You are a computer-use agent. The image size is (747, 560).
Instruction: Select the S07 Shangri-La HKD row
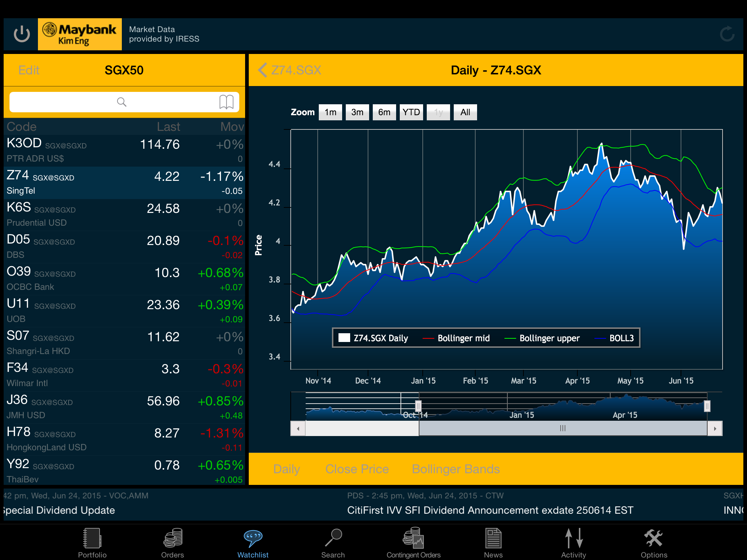124,343
